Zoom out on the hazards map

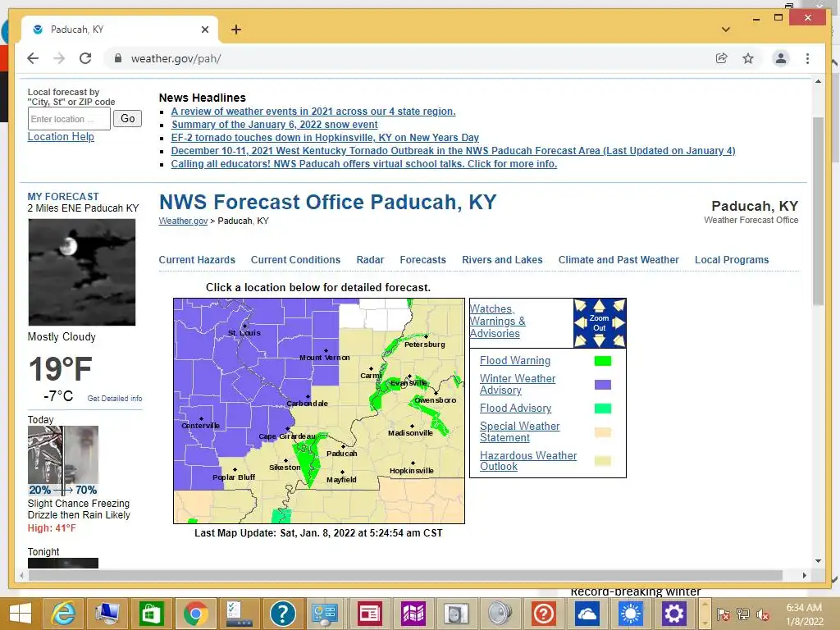pos(599,323)
